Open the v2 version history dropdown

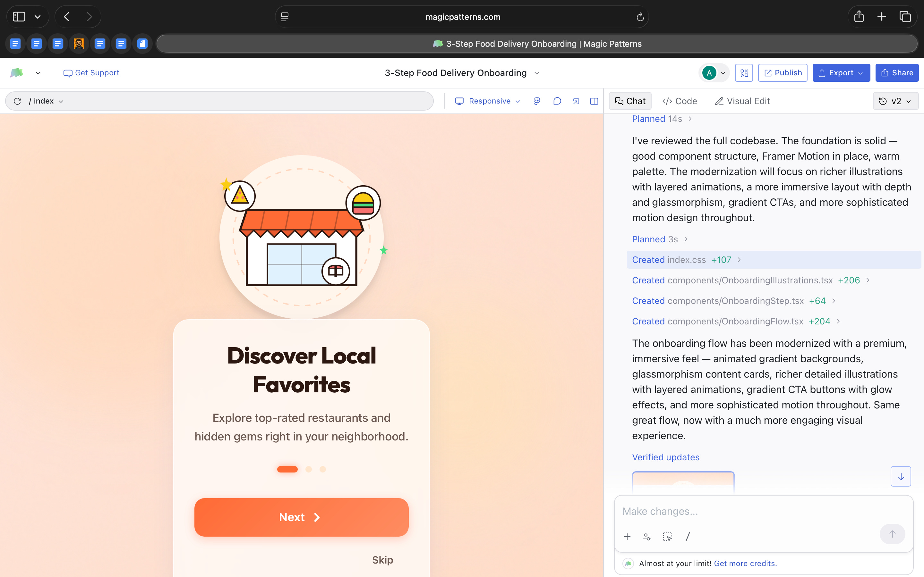click(x=895, y=101)
